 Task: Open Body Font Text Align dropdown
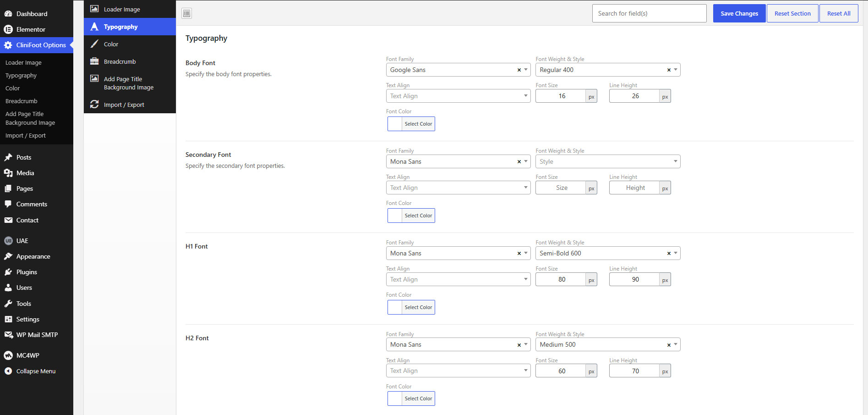[x=458, y=96]
